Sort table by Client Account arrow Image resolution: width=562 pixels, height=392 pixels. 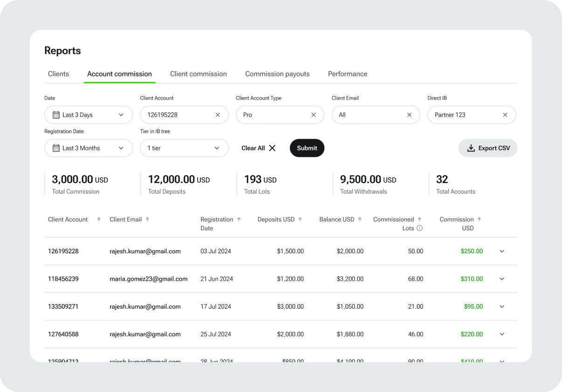click(99, 219)
